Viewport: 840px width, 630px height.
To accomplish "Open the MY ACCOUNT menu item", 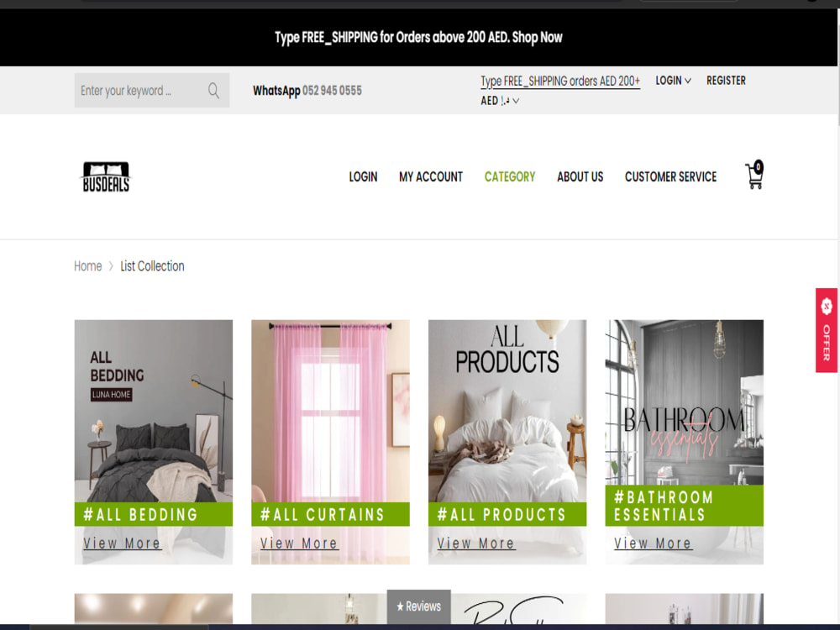I will tap(431, 176).
